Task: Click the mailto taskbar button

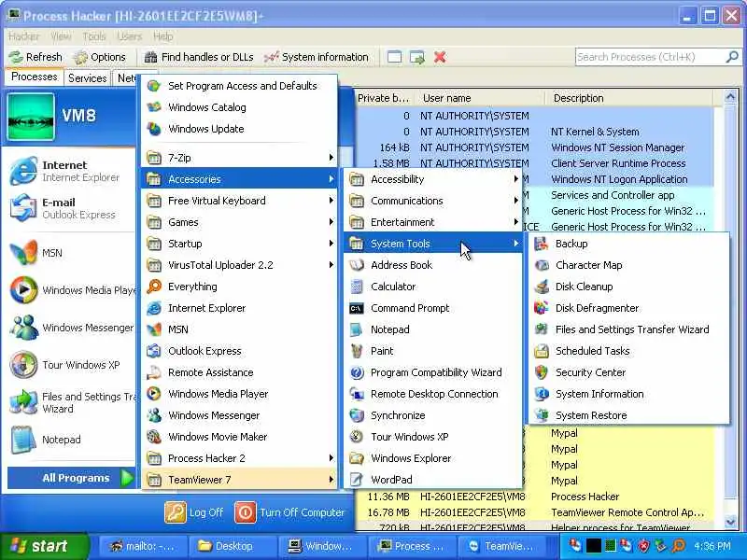Action: pyautogui.click(x=142, y=546)
